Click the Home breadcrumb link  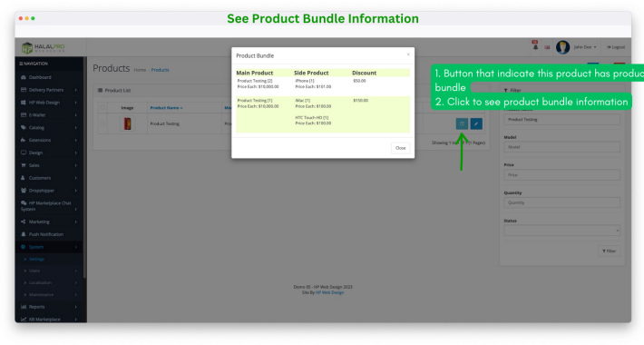(x=140, y=70)
